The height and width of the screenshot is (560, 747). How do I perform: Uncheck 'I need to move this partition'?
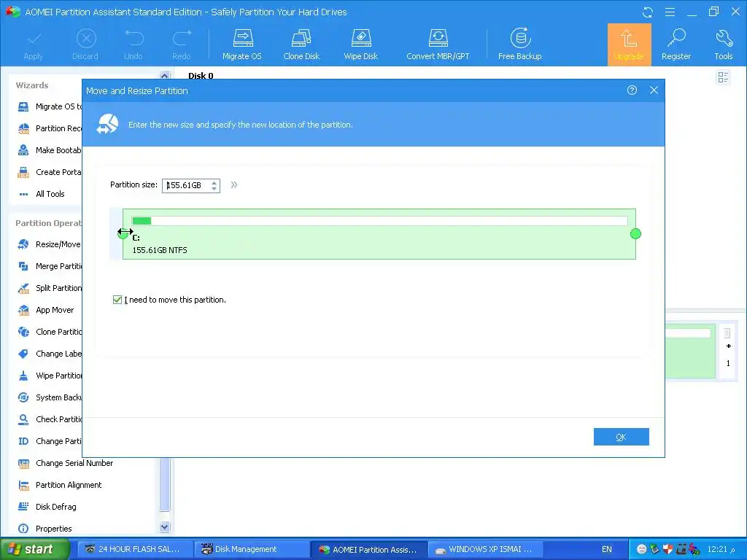tap(117, 300)
